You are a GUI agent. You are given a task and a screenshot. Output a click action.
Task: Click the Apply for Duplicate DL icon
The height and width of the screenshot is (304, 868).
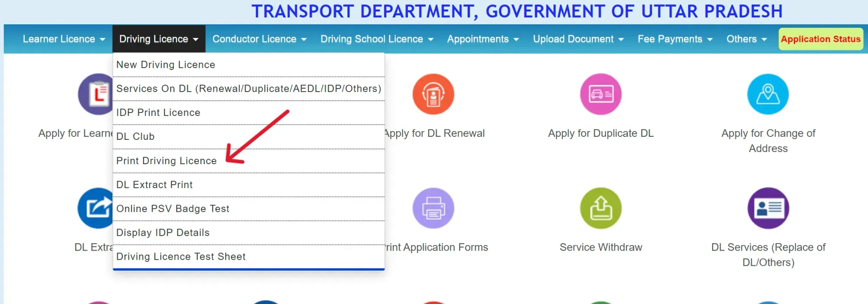click(601, 94)
